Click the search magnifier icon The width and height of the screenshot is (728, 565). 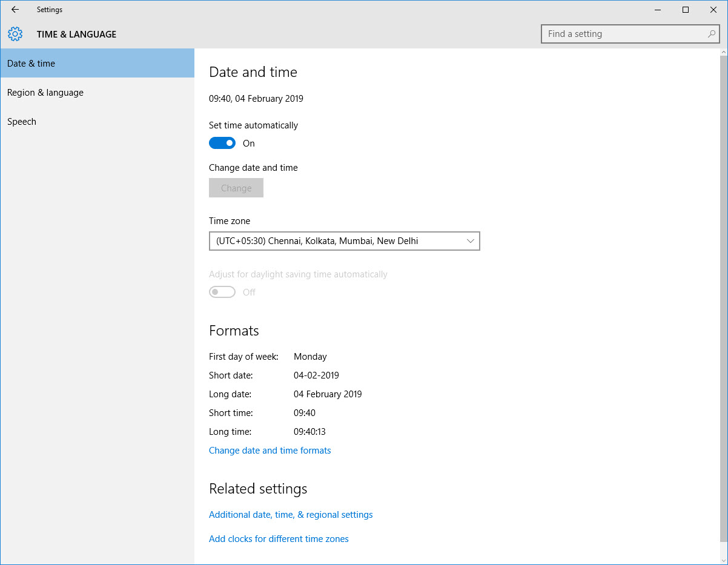[712, 34]
